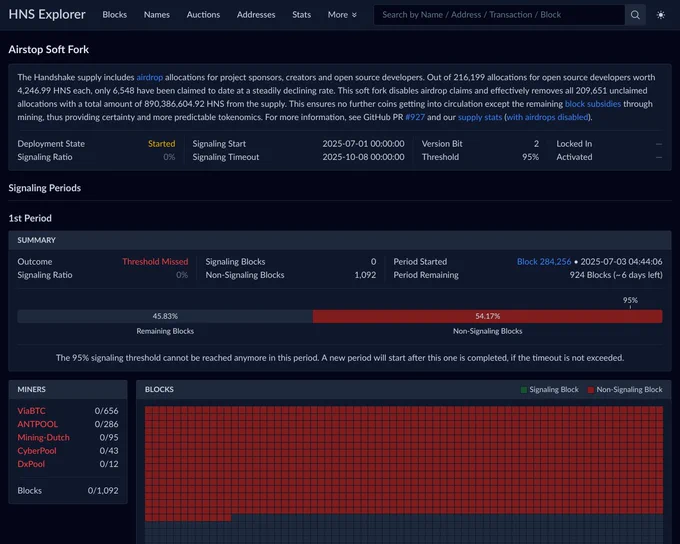
Task: Click the Non-Signaling Block legend swatch
Action: [590, 390]
